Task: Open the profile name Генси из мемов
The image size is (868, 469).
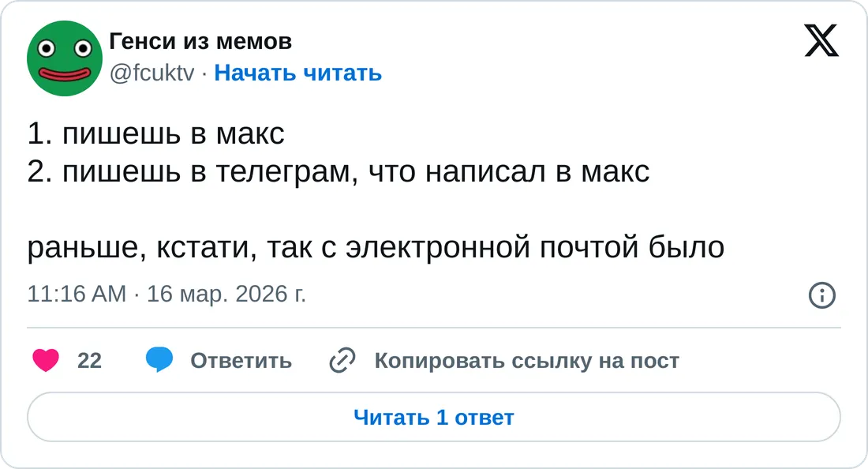Action: click(200, 40)
